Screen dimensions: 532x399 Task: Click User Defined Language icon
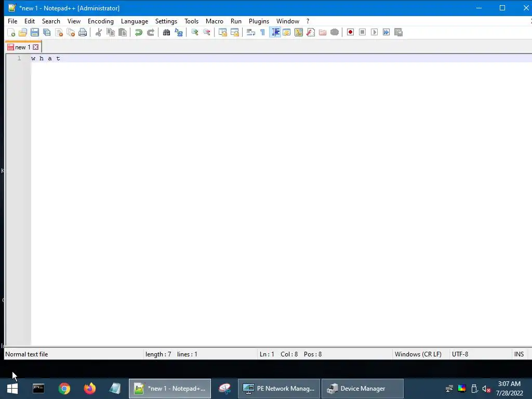287,33
